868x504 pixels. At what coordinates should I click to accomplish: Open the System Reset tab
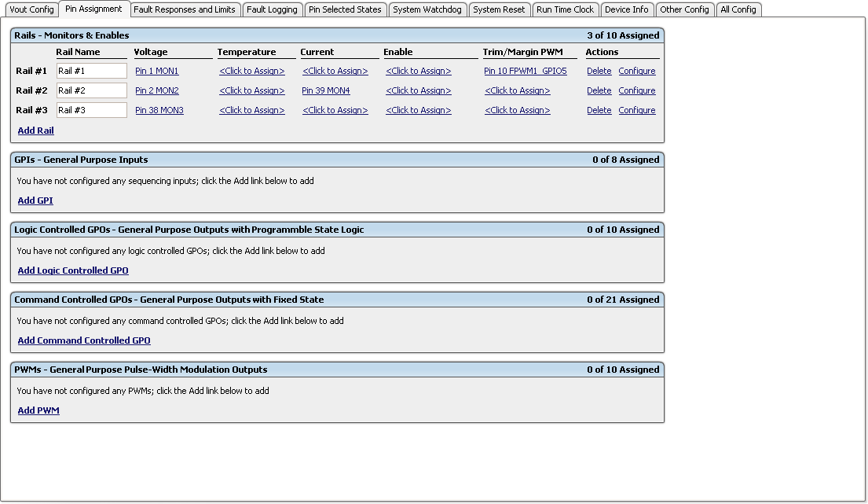pos(500,9)
